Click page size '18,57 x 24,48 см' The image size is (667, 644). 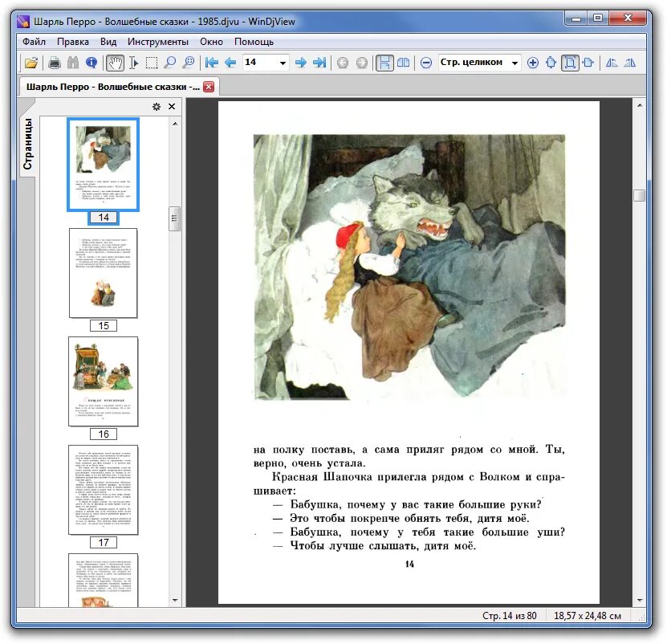click(x=587, y=616)
